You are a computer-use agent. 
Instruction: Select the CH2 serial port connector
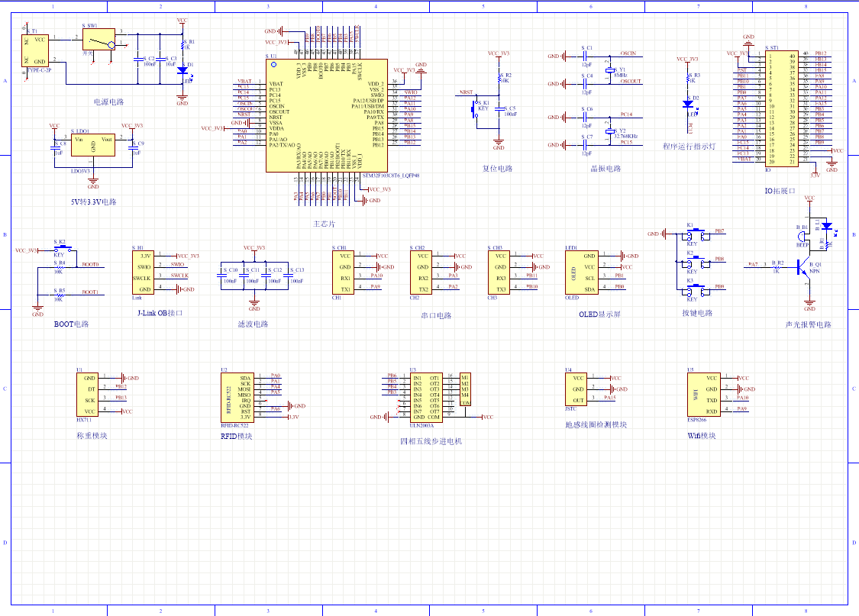click(x=421, y=273)
